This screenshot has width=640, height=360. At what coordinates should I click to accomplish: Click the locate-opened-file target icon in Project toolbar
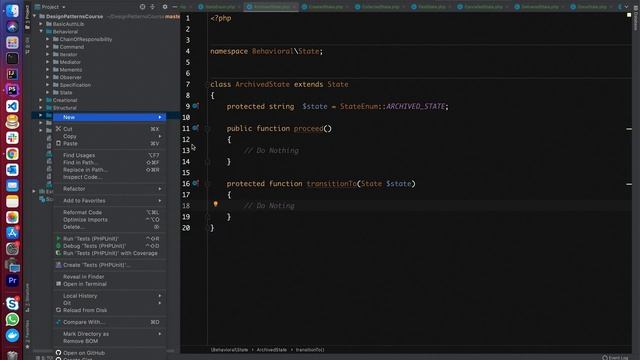pyautogui.click(x=142, y=7)
